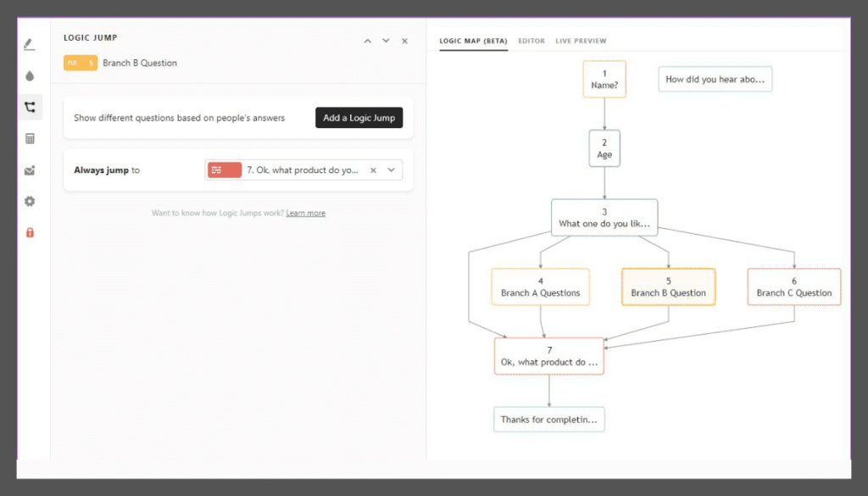868x496 pixels.
Task: Select node 2 Age in logic map
Action: 604,148
